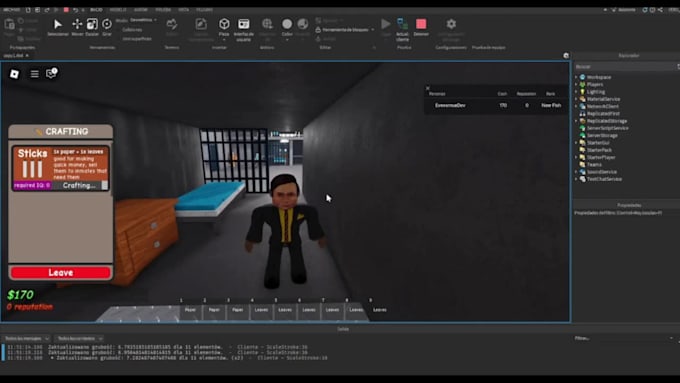Open Interfaz de usuario tool

(244, 29)
